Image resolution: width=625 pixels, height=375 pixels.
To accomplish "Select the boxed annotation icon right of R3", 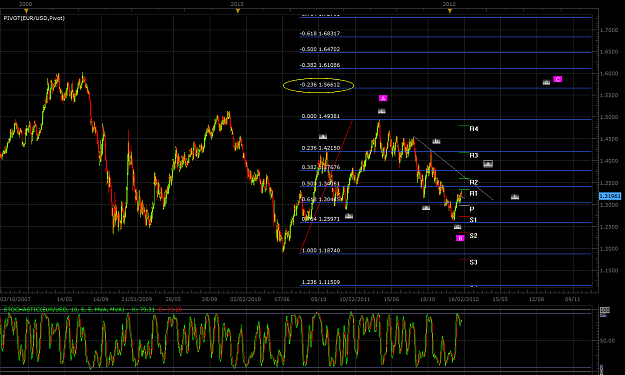I will pyautogui.click(x=488, y=164).
